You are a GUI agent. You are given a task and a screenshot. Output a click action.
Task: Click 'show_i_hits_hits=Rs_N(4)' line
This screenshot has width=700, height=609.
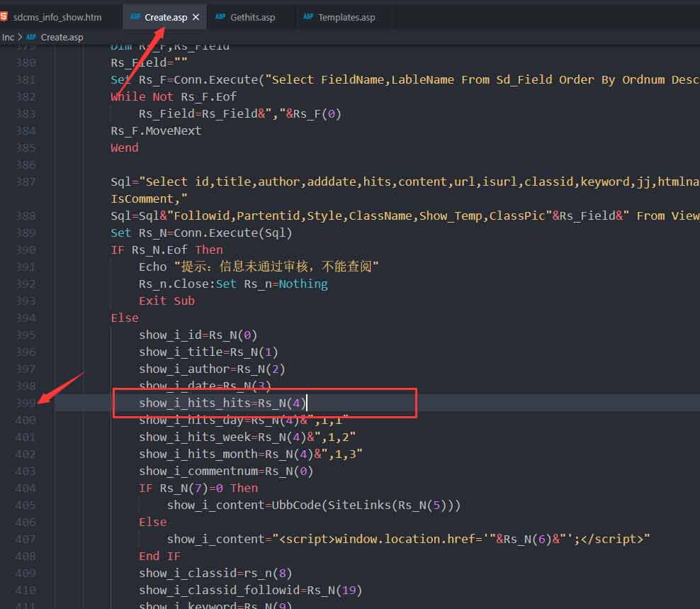click(x=222, y=403)
